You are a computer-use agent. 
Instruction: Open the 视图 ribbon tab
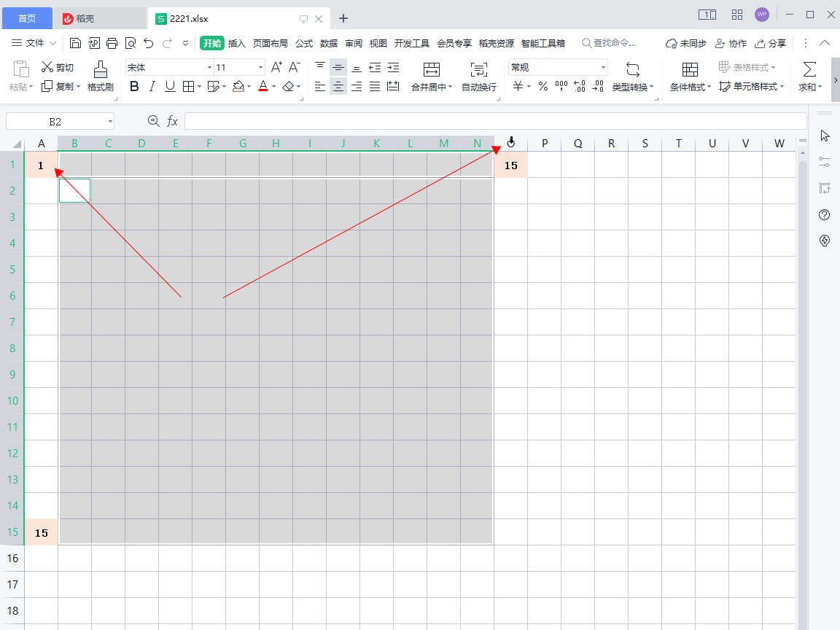pos(378,44)
